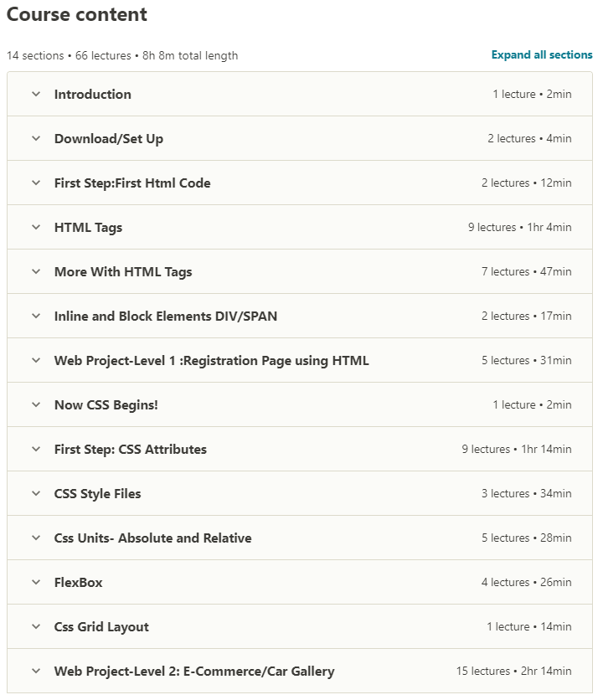This screenshot has width=603, height=700.
Task: Expand chevron for First Step: CSS Attributes
Action: pyautogui.click(x=36, y=449)
